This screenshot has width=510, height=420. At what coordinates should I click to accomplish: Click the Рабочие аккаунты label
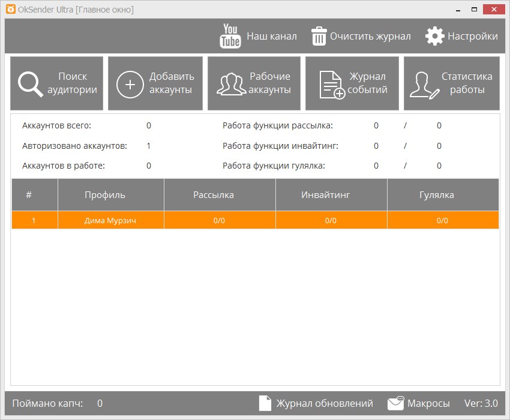coord(269,83)
